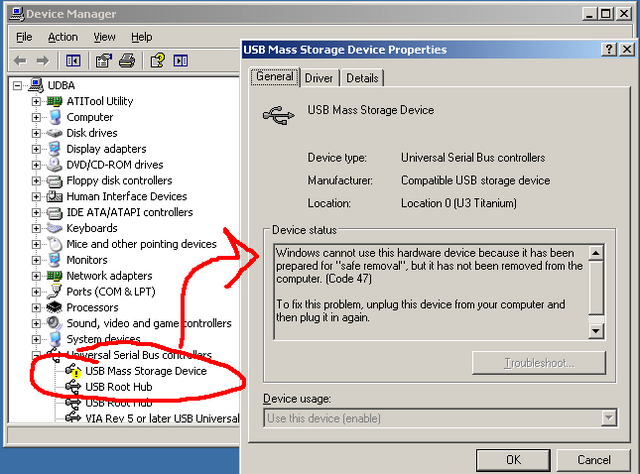Collapse the UDBA root node
640x474 pixels.
[x=17, y=86]
